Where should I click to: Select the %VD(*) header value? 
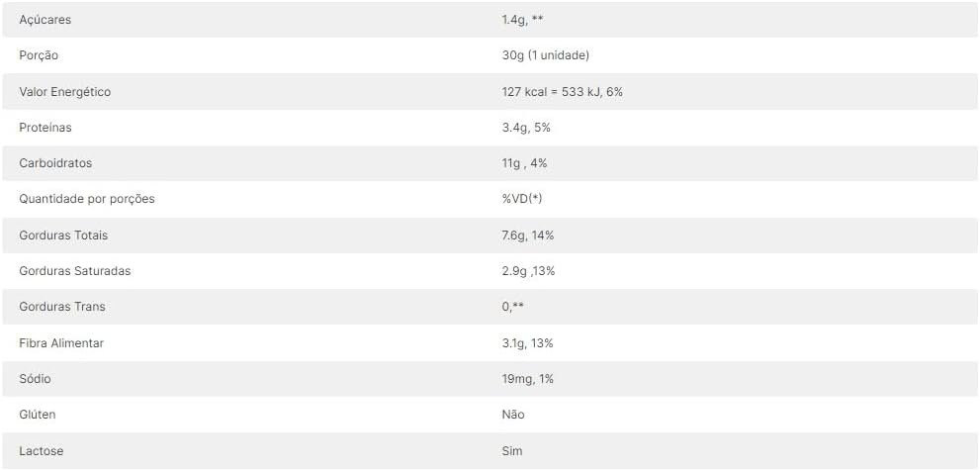pyautogui.click(x=522, y=199)
